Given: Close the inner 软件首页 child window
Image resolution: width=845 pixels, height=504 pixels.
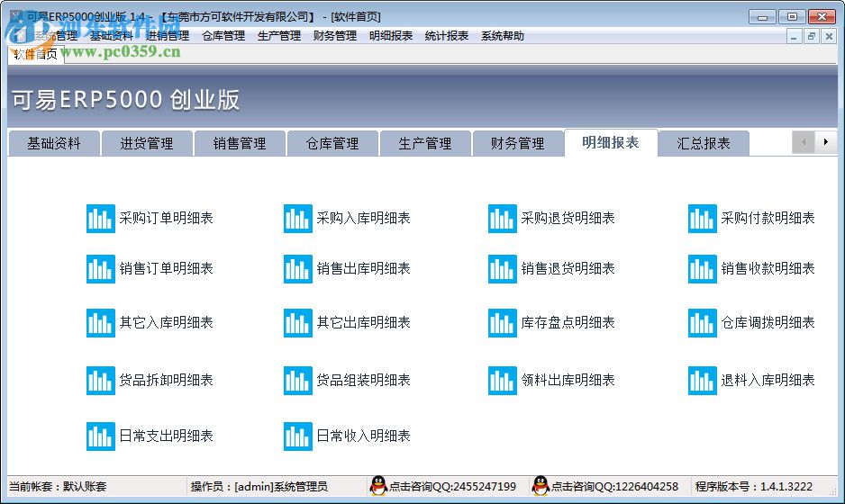Looking at the screenshot, I should coord(829,37).
